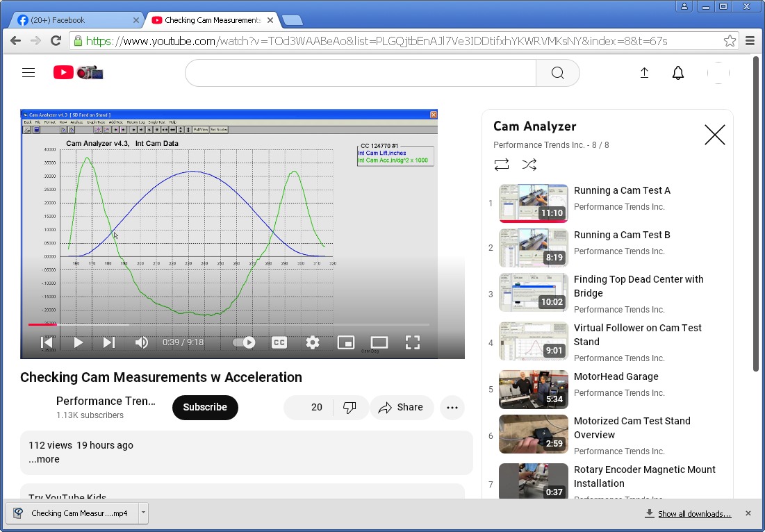Click the YouTube search field

point(361,73)
